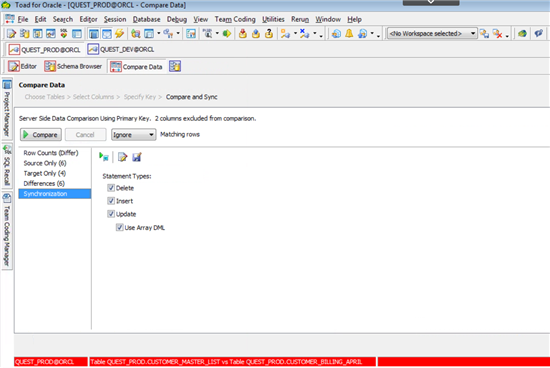Click New Connection plug icon
550x368 pixels.
pos(285,34)
